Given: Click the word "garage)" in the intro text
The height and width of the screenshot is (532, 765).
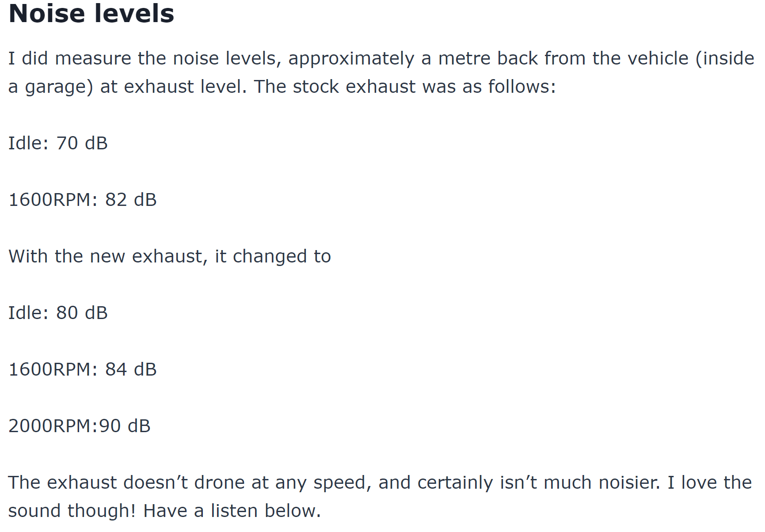Looking at the screenshot, I should (x=59, y=87).
